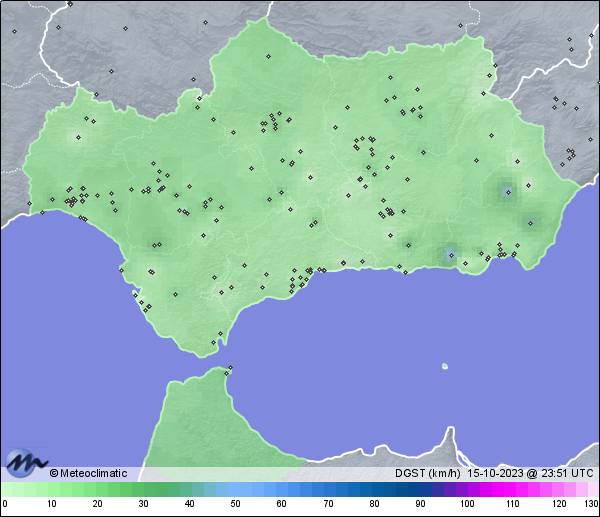This screenshot has width=600, height=517.
Task: Pick the bright magenta color band above 110
Action: (509, 489)
